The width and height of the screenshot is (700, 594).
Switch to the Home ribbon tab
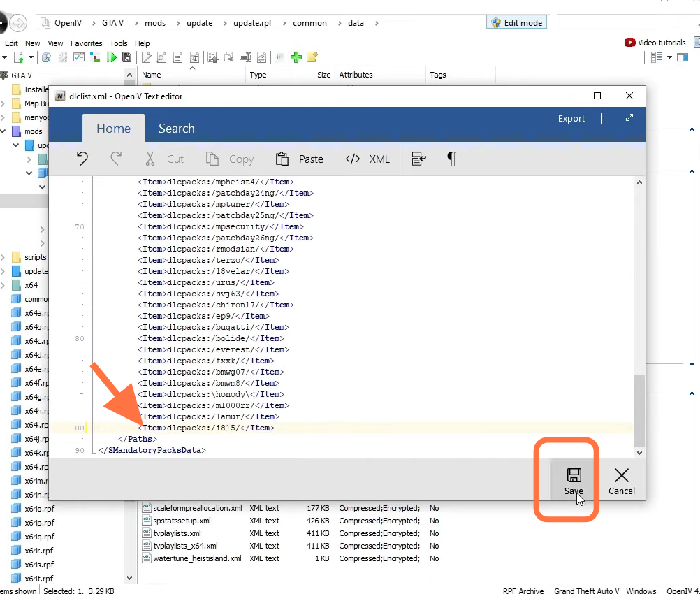pyautogui.click(x=113, y=128)
